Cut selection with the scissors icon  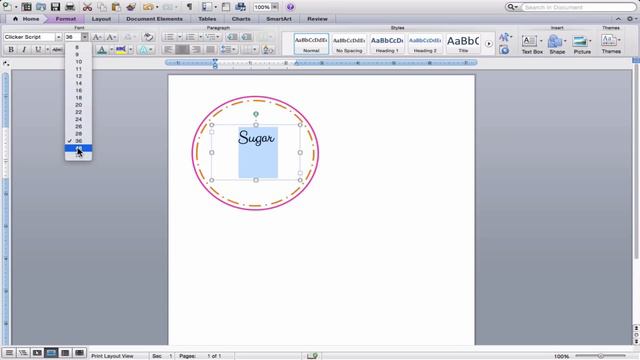point(87,7)
